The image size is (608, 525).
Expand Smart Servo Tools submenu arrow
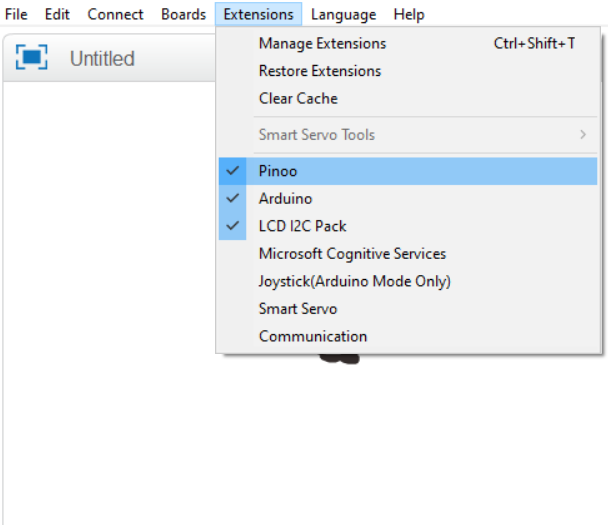[583, 135]
